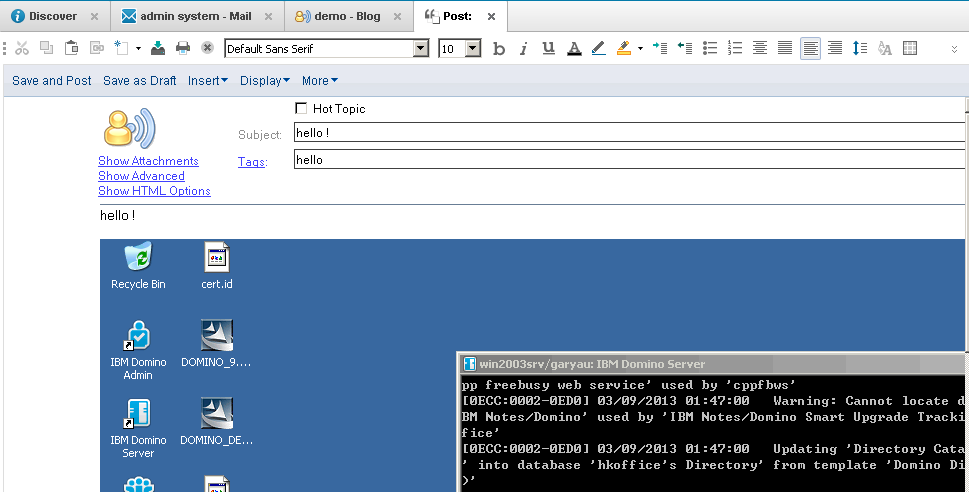Toggle italic formatting
The width and height of the screenshot is (969, 492).
pos(523,49)
